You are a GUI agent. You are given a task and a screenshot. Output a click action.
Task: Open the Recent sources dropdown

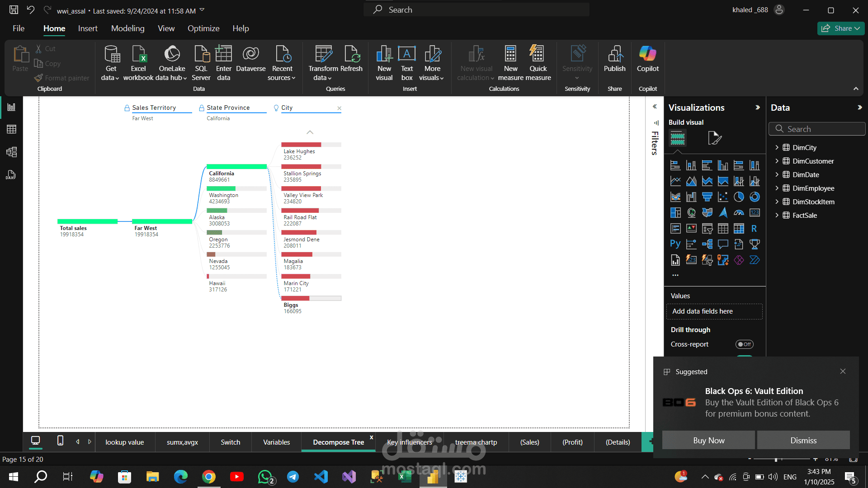click(282, 63)
